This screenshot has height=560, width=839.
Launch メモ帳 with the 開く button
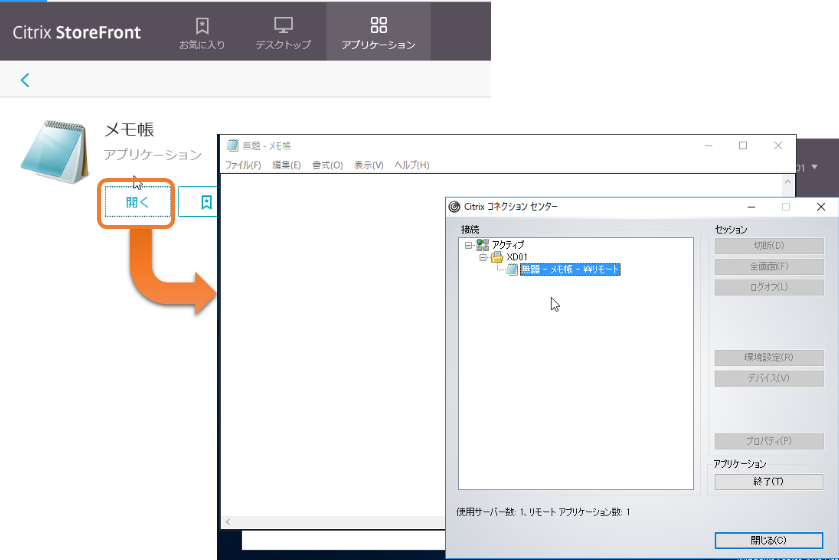tap(138, 202)
